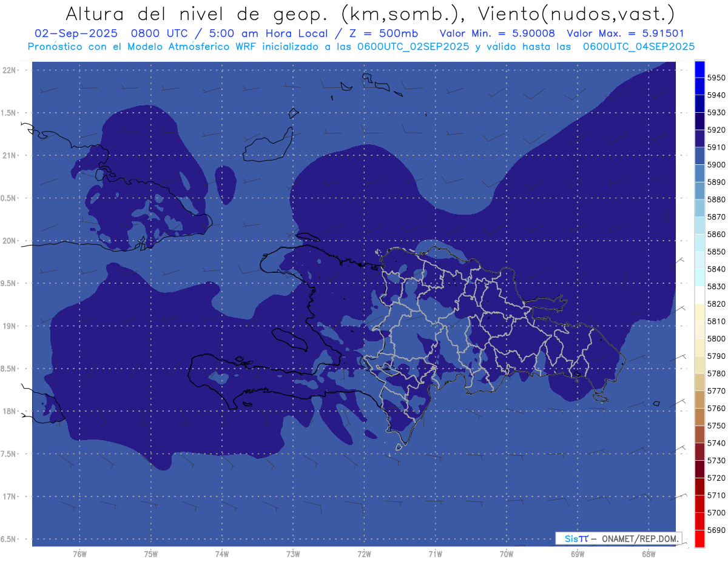Click the '76W' longitude label

click(x=79, y=554)
